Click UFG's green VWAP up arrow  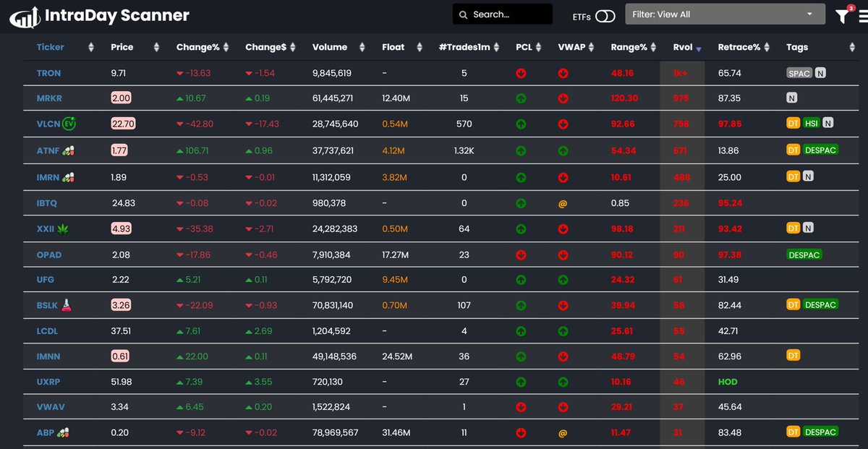(563, 280)
